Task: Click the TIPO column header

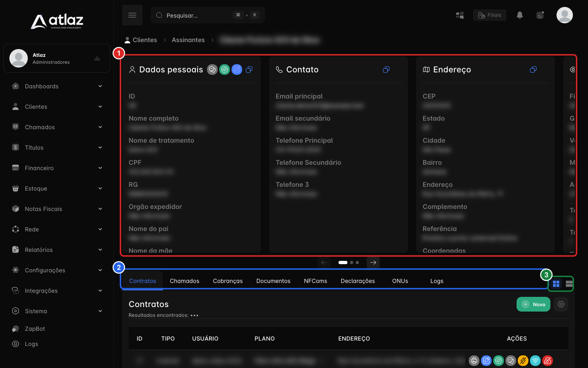Action: pyautogui.click(x=168, y=339)
